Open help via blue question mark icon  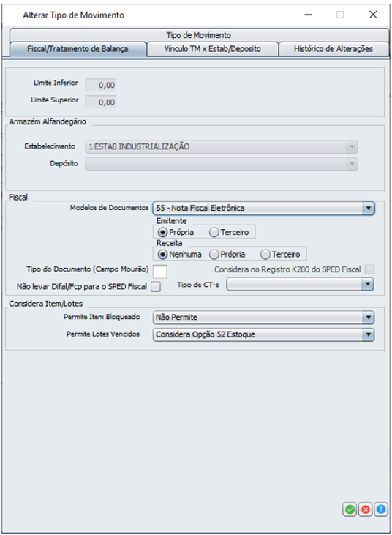click(381, 509)
